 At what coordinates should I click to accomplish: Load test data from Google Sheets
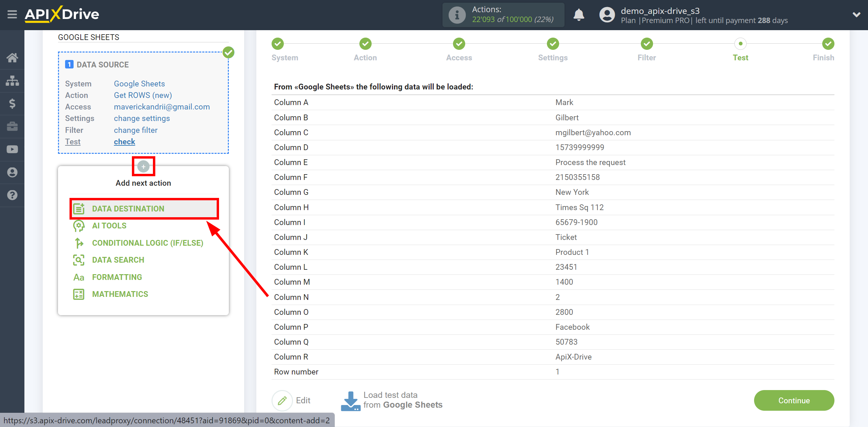click(403, 400)
